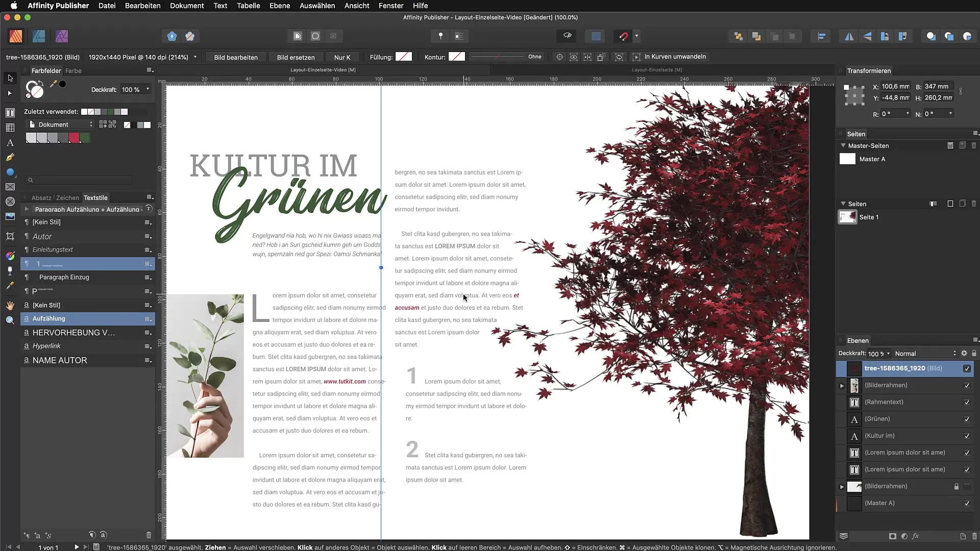Viewport: 980px width, 551px height.
Task: Select the Seite 1 page thumbnail
Action: 847,217
